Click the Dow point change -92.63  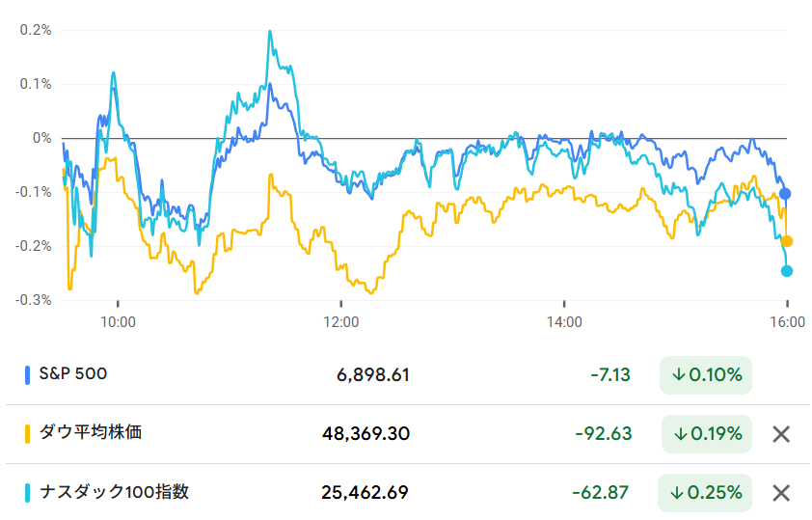pos(603,434)
